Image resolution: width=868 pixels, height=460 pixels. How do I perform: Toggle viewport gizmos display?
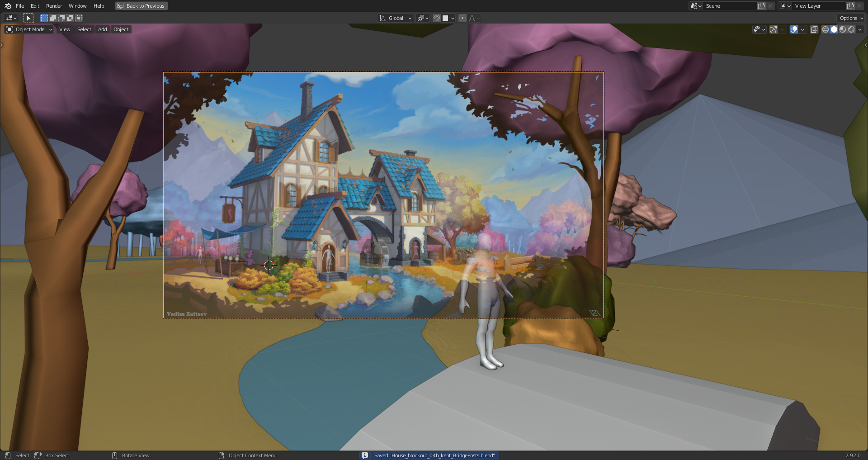[774, 29]
